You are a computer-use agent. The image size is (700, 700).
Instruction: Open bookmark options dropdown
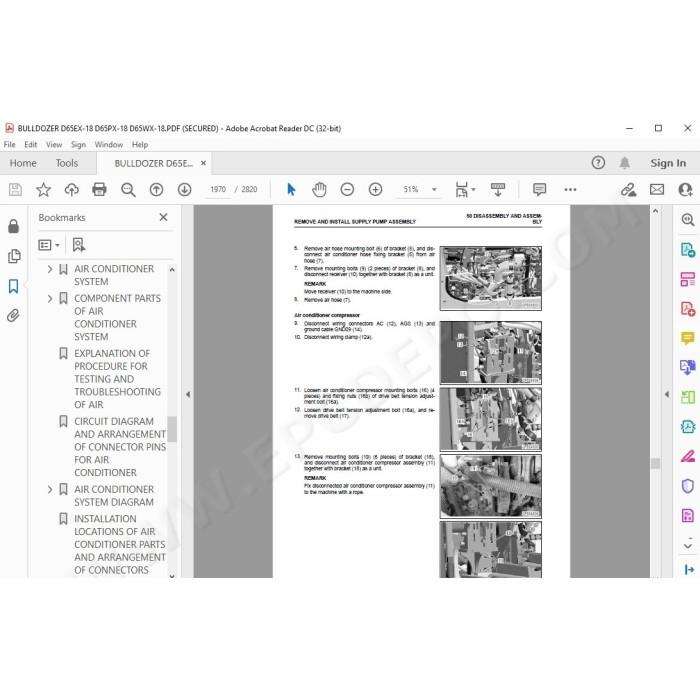point(49,245)
